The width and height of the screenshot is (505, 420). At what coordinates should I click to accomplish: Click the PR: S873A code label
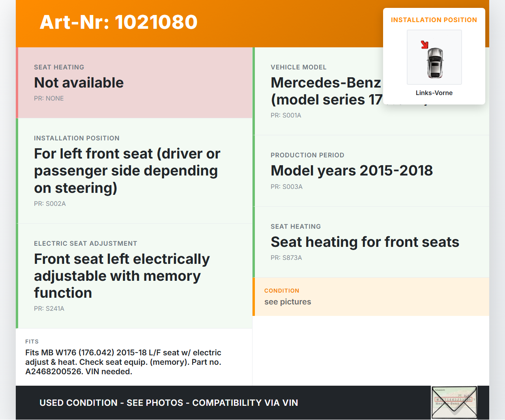pyautogui.click(x=286, y=258)
